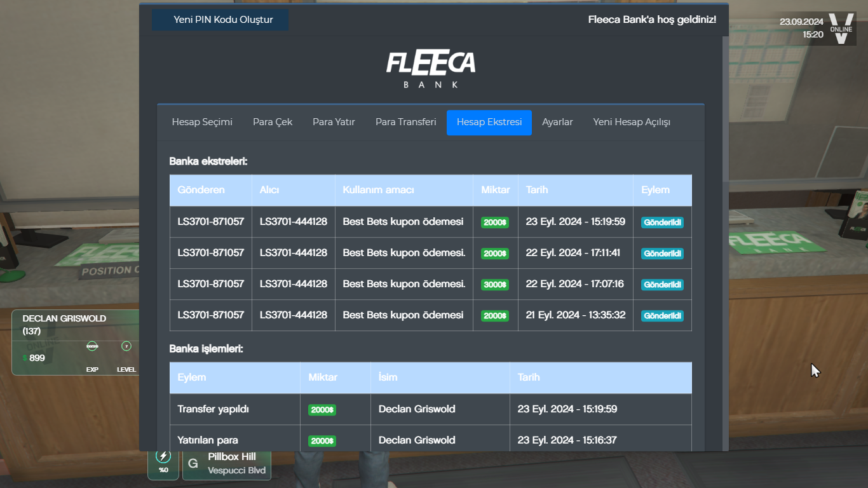This screenshot has width=868, height=488.
Task: Click the Gönderildi badge in the 17:07:16 row
Action: point(662,285)
